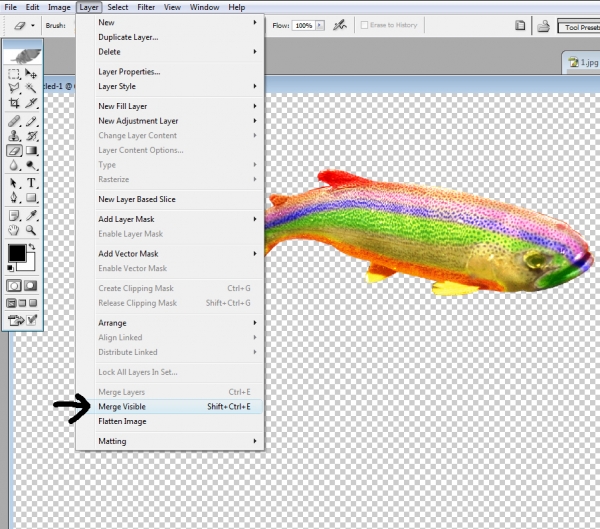
Task: Select the Rectangular Marquee tool
Action: (x=14, y=73)
